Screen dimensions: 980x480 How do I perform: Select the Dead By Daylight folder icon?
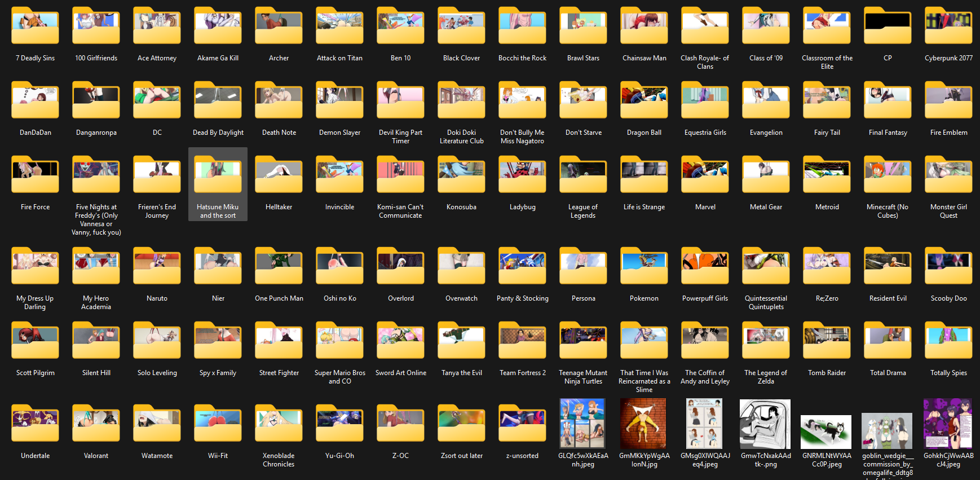pos(218,100)
